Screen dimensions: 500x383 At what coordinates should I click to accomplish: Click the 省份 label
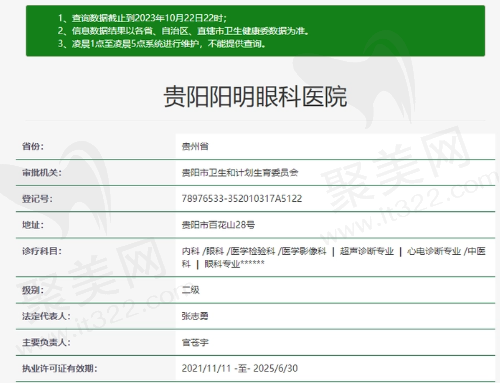click(33, 146)
